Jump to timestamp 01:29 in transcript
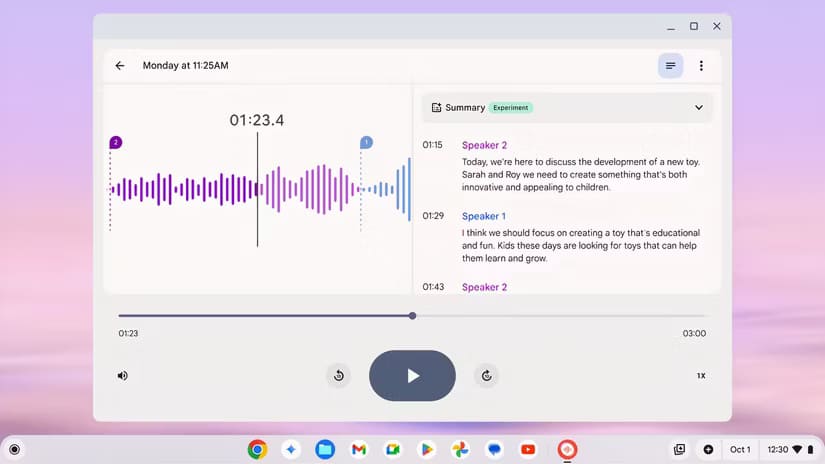Viewport: 825px width, 464px height. point(433,216)
